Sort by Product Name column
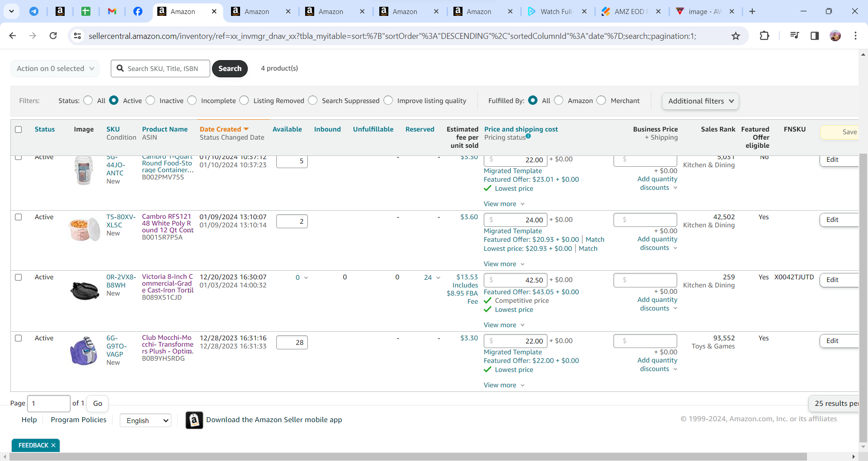This screenshot has height=461, width=868. coord(165,129)
